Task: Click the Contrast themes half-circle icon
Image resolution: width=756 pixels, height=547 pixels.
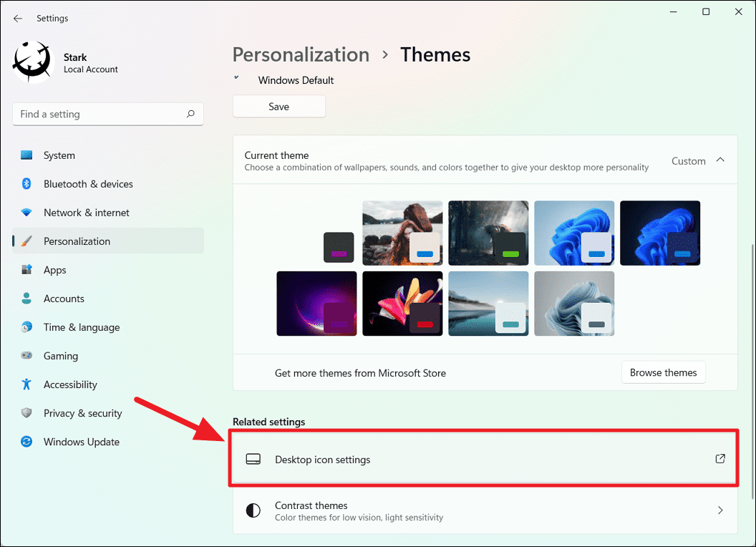Action: point(253,510)
